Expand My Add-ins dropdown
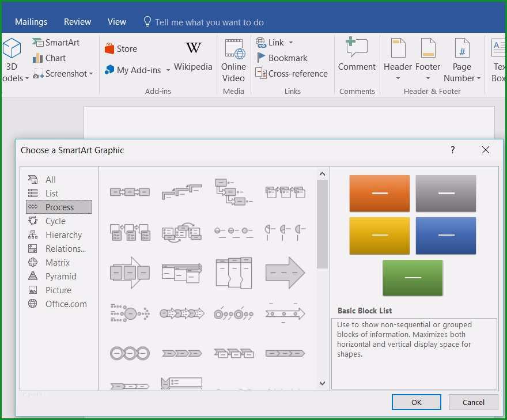This screenshot has height=420, width=507. (x=168, y=70)
